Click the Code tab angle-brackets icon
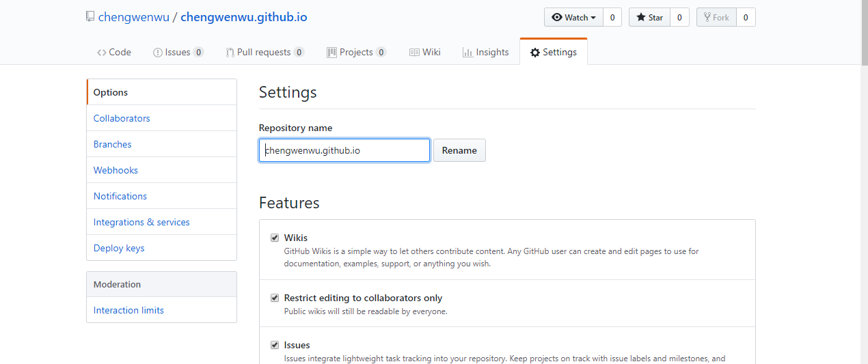 102,53
